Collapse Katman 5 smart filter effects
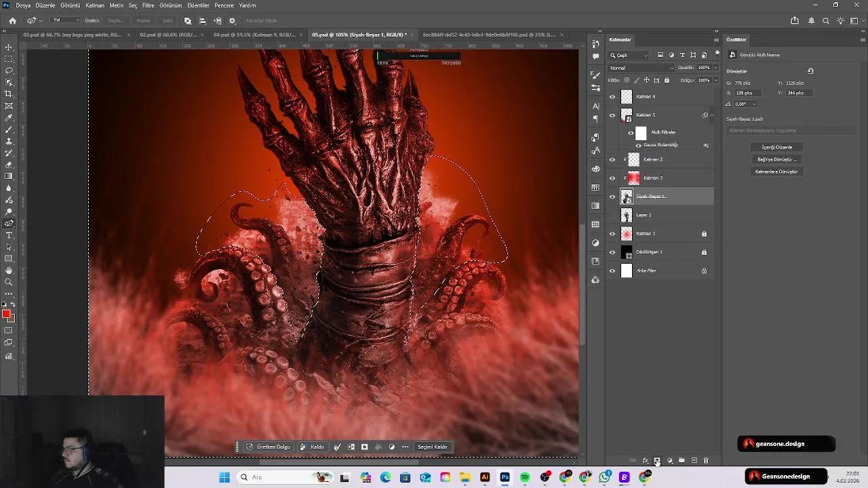The width and height of the screenshot is (868, 488). 711,115
